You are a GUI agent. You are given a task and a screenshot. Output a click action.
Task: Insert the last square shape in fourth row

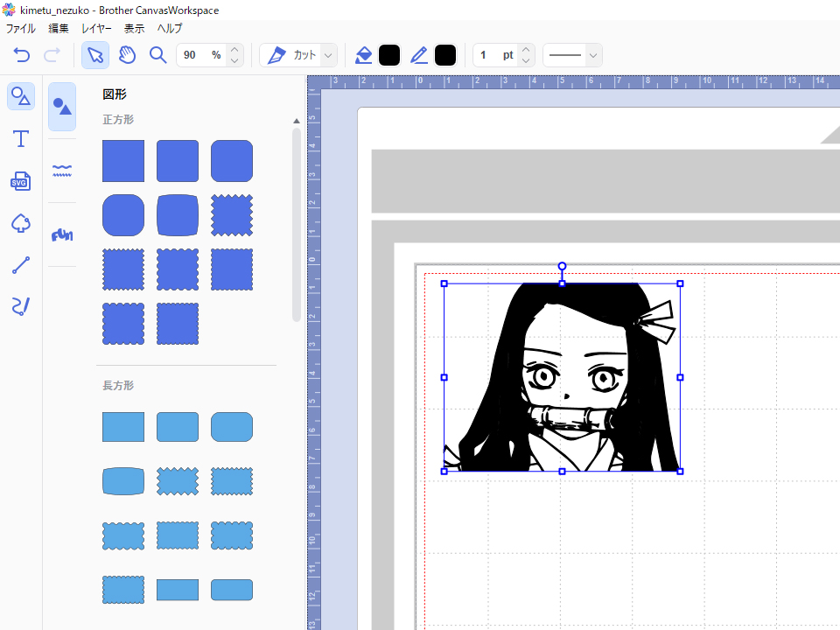[x=178, y=324]
